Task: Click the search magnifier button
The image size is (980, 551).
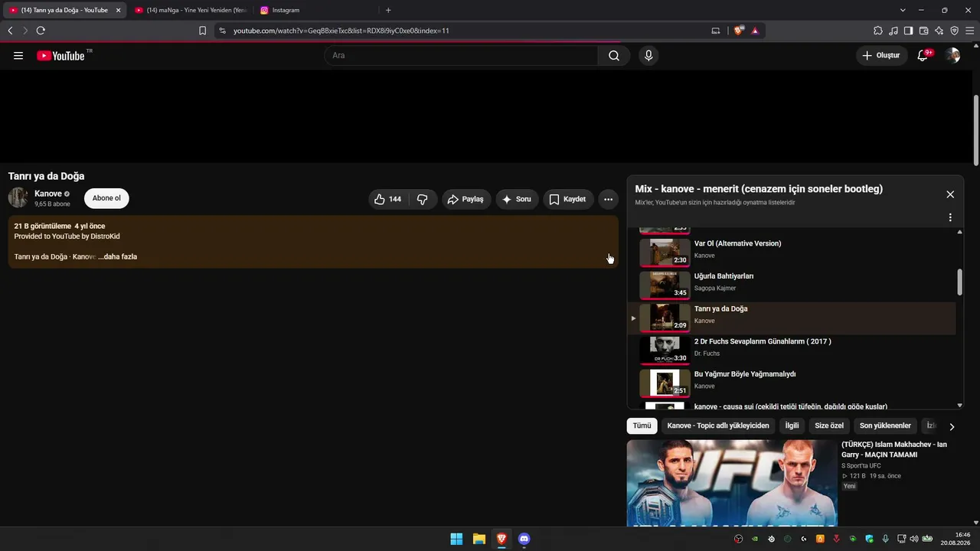Action: pos(614,55)
